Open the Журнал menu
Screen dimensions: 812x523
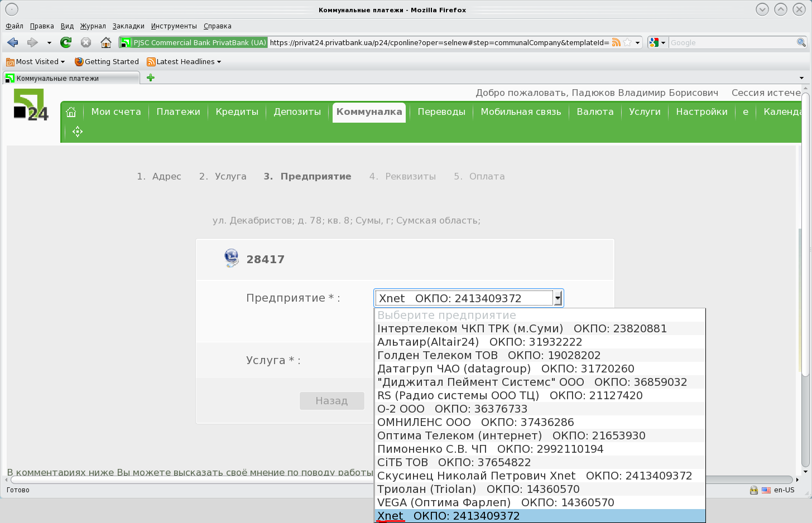click(x=93, y=26)
